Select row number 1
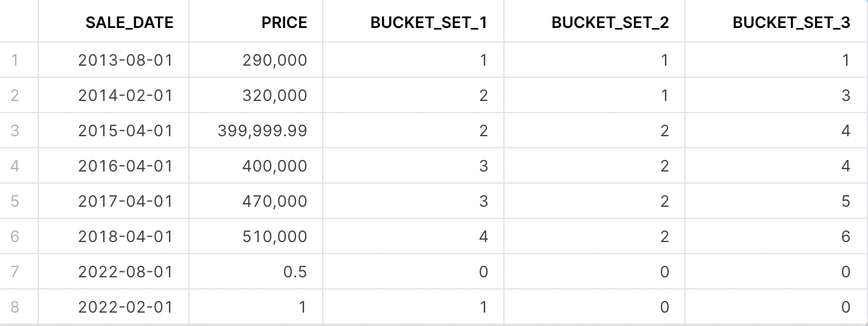This screenshot has width=868, height=326. pos(15,60)
